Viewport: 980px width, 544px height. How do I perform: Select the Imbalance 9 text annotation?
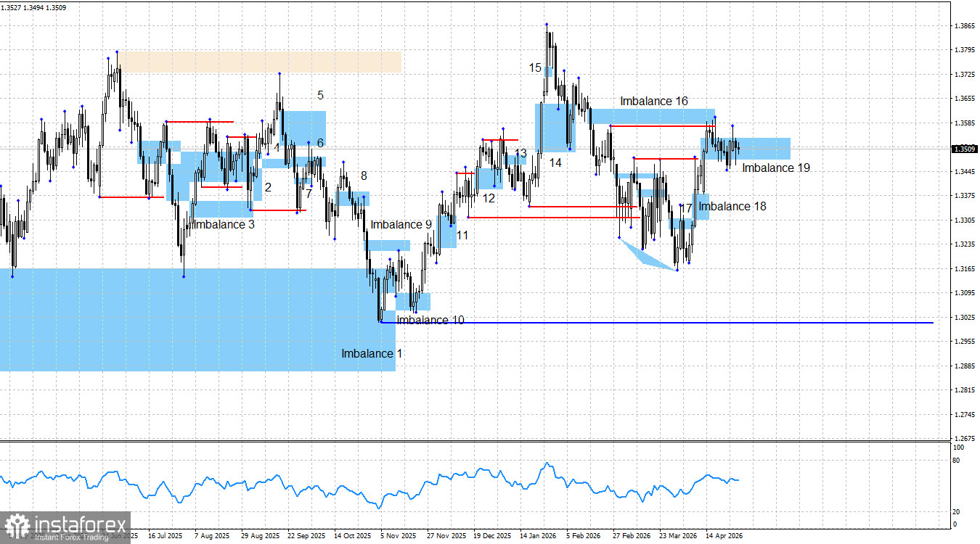(401, 224)
